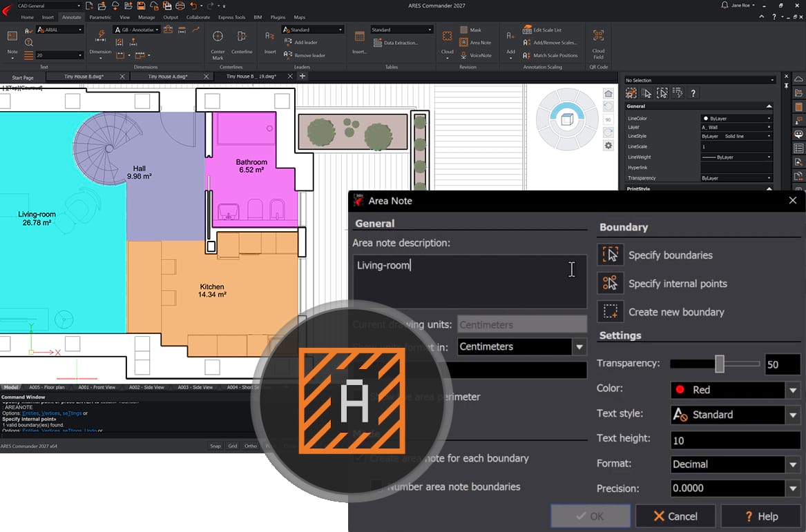
Task: Click the Specify boundaries icon
Action: point(610,255)
